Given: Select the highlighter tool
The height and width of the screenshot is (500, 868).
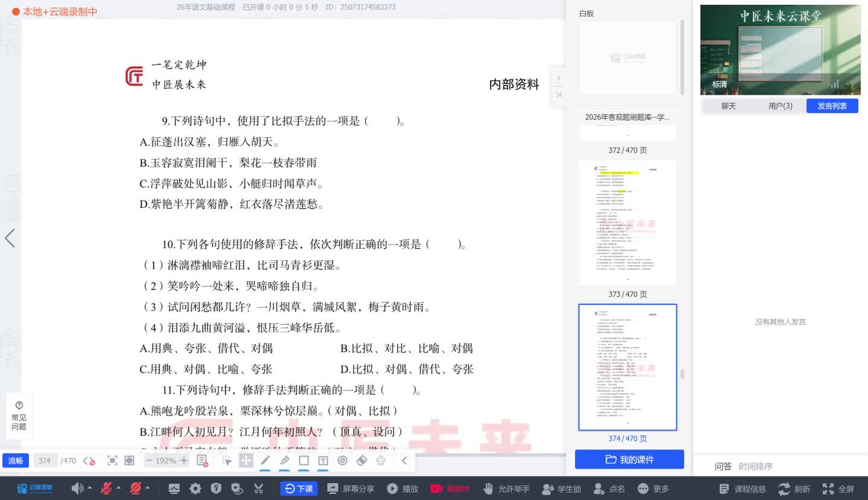Looking at the screenshot, I should pyautogui.click(x=285, y=460).
